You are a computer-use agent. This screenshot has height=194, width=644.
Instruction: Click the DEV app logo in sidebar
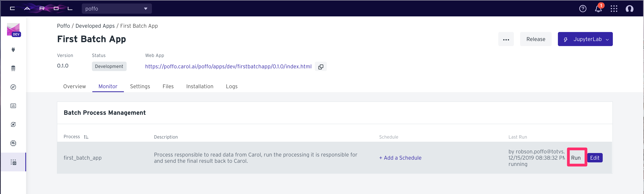point(13,30)
